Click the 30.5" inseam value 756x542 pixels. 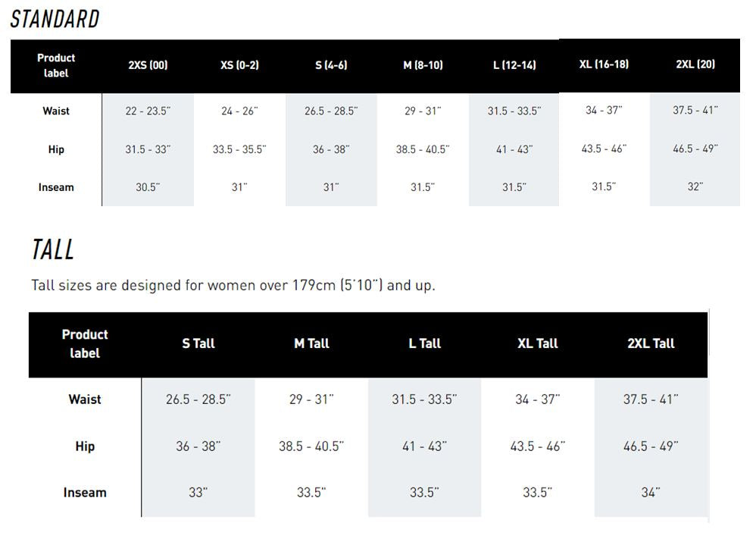[x=148, y=187]
